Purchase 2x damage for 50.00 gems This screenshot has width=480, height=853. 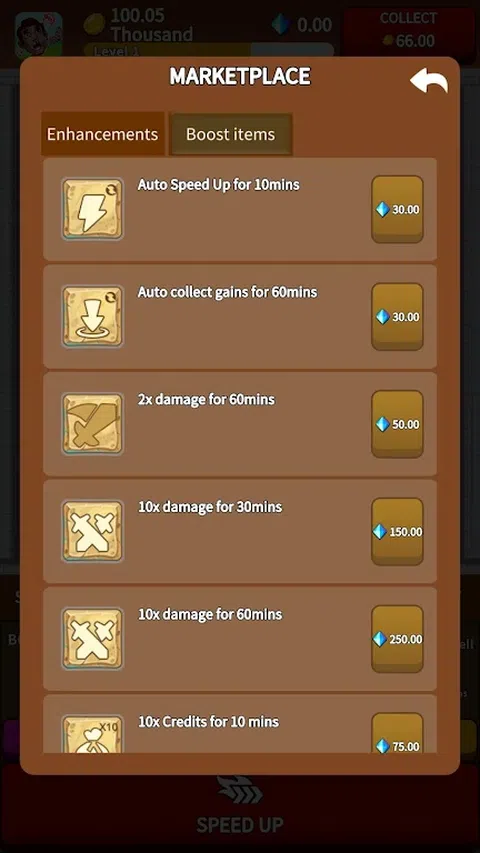397,424
